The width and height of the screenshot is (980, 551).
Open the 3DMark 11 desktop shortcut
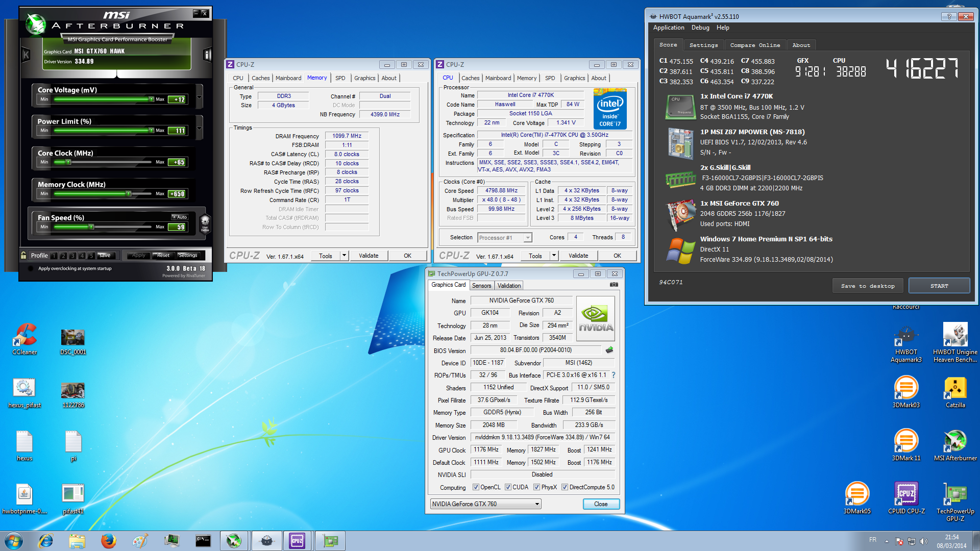point(906,445)
